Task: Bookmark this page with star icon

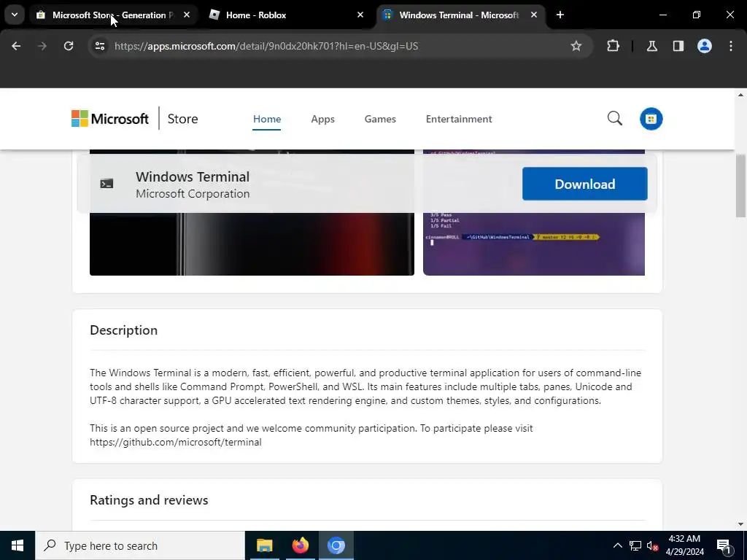Action: (x=576, y=46)
